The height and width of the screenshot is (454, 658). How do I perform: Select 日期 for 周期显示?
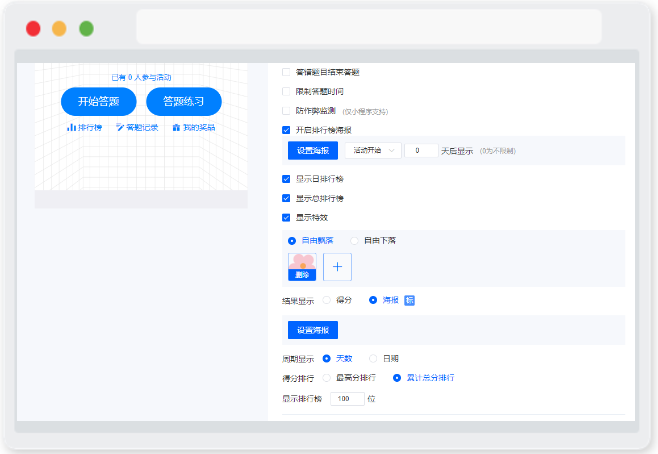tap(373, 359)
